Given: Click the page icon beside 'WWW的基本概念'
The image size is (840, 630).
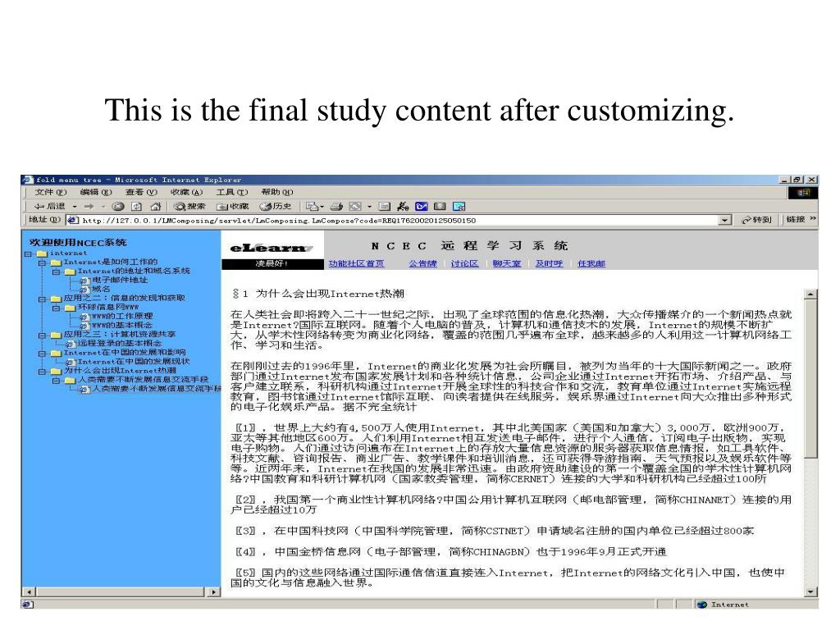Looking at the screenshot, I should pyautogui.click(x=84, y=326).
